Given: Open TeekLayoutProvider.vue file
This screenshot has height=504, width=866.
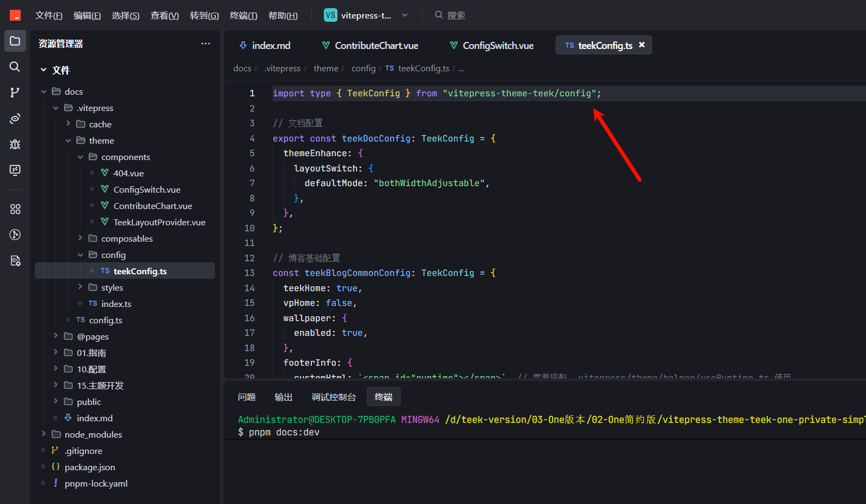Looking at the screenshot, I should [159, 222].
